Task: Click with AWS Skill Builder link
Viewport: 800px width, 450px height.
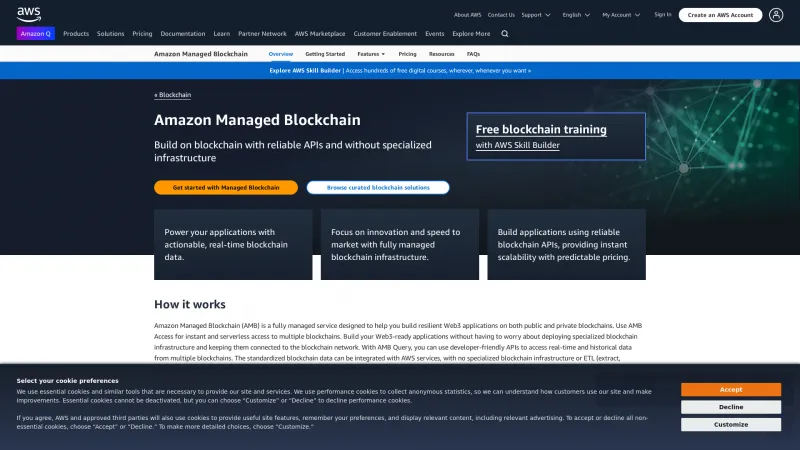Action: (x=517, y=145)
